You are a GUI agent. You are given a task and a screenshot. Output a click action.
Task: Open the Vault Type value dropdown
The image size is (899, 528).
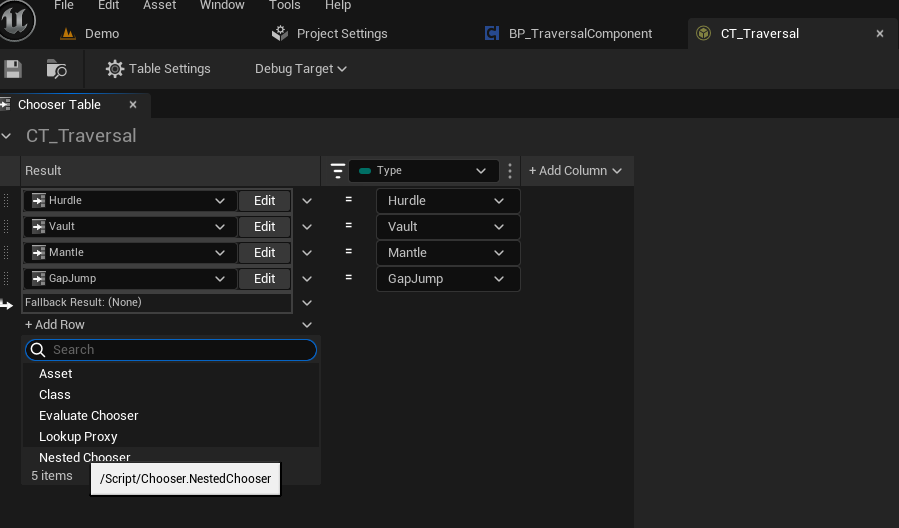[448, 226]
